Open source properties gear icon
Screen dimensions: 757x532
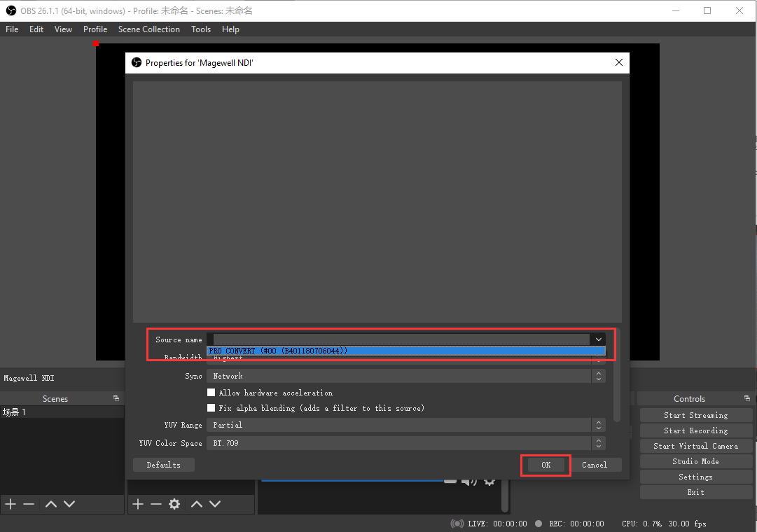click(174, 504)
